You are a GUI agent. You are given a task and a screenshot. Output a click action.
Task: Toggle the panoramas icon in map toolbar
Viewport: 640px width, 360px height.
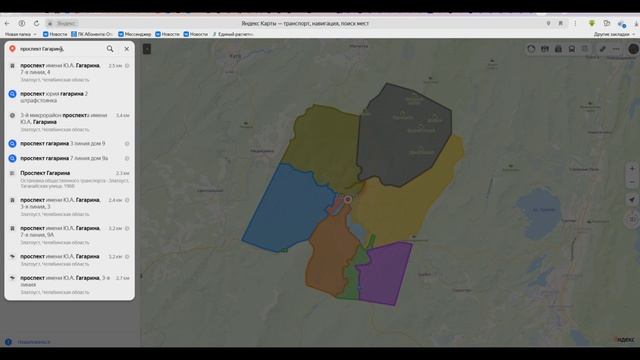click(x=544, y=49)
